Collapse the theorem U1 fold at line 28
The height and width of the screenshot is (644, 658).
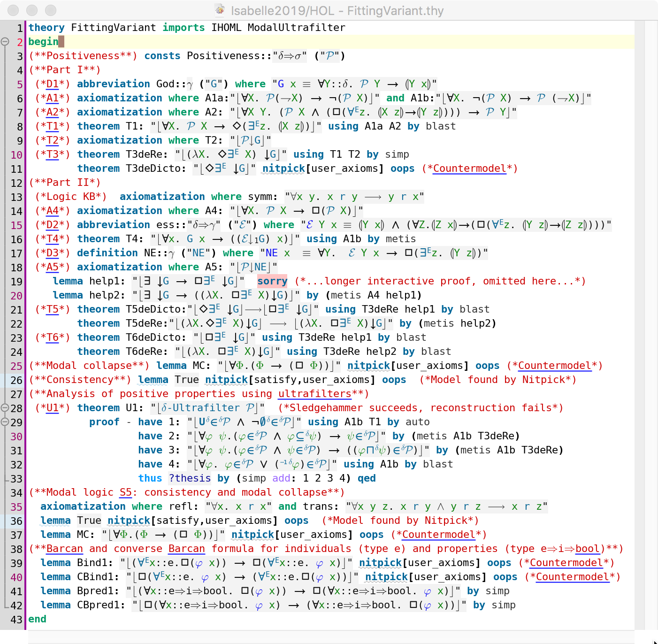click(x=5, y=408)
